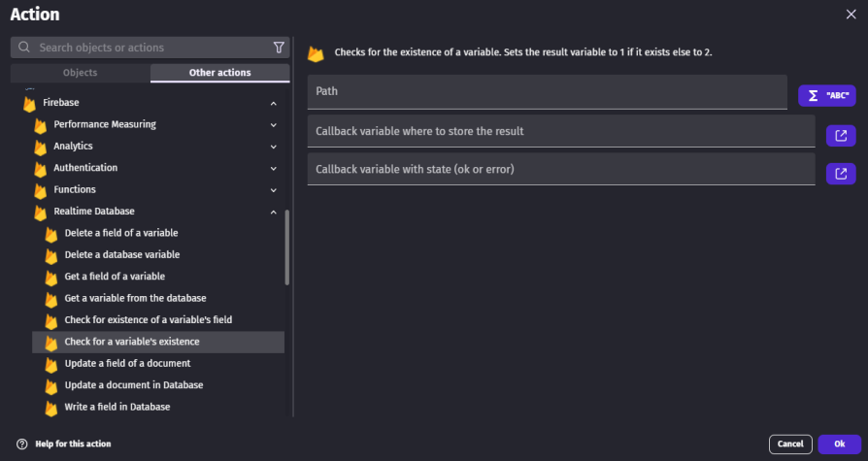Image resolution: width=868 pixels, height=461 pixels.
Task: Click flame icon beside Check for existence of a variable's field
Action: [x=50, y=320]
